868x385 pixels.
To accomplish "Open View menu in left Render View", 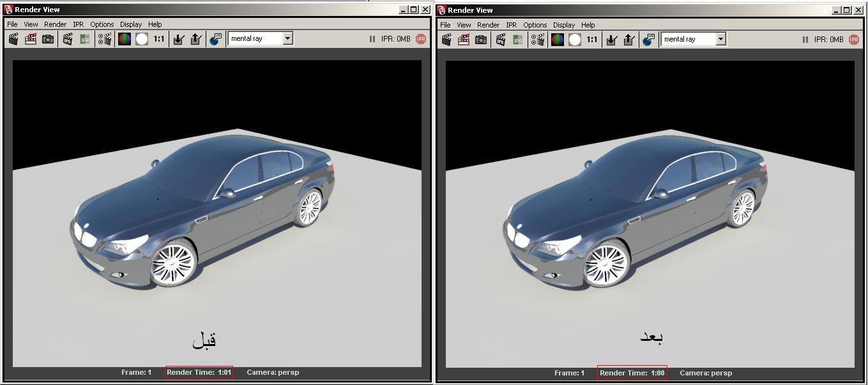I will coord(31,24).
